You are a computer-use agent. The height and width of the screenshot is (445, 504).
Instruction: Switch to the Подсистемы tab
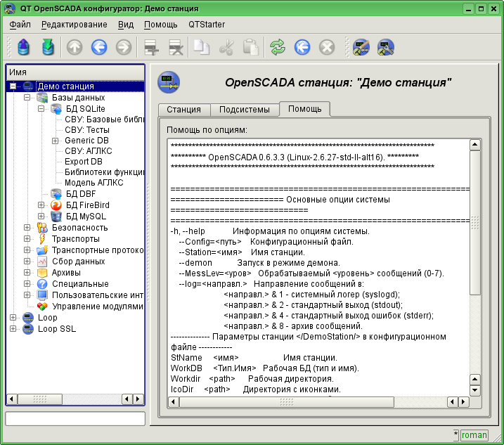tap(245, 110)
